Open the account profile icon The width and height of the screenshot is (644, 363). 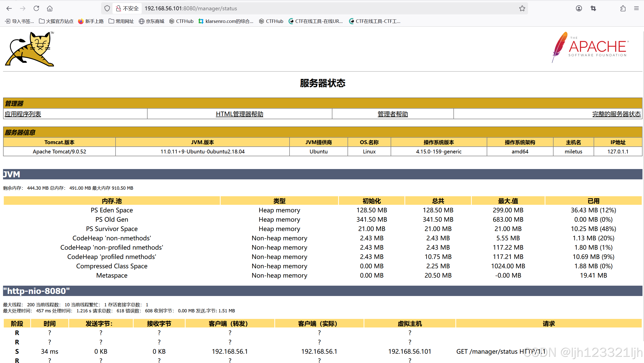[x=579, y=8]
